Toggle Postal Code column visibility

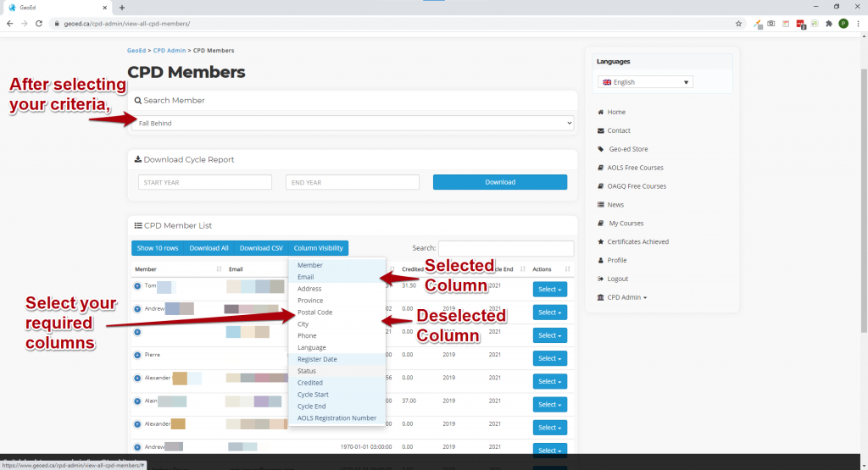315,312
